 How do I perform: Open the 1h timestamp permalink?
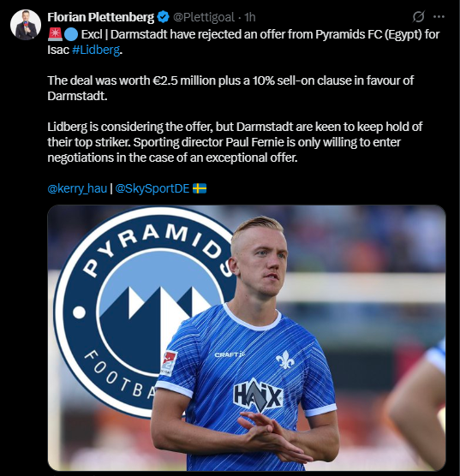(250, 17)
